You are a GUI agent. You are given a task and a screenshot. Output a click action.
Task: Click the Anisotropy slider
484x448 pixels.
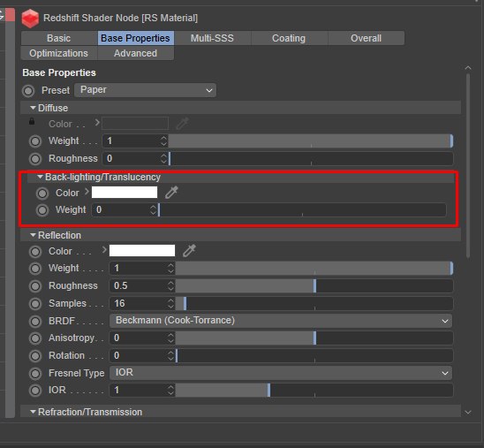click(314, 338)
